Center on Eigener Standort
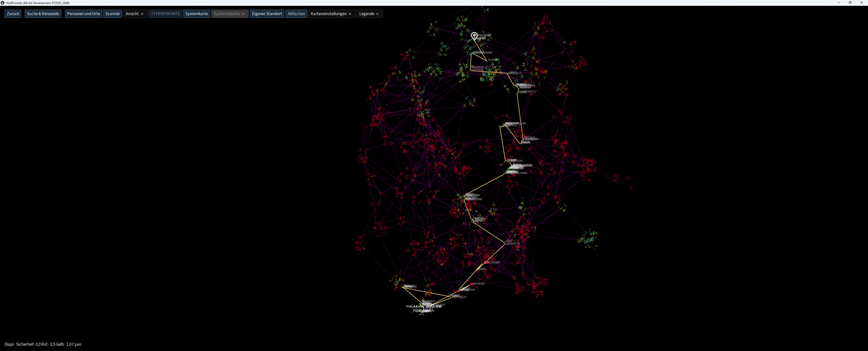This screenshot has height=351, width=868. 267,14
